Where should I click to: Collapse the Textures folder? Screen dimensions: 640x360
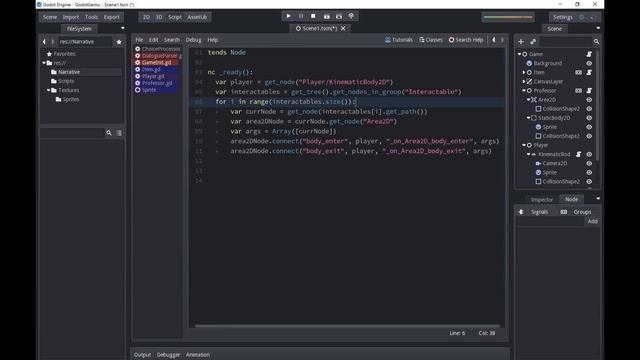click(x=49, y=90)
